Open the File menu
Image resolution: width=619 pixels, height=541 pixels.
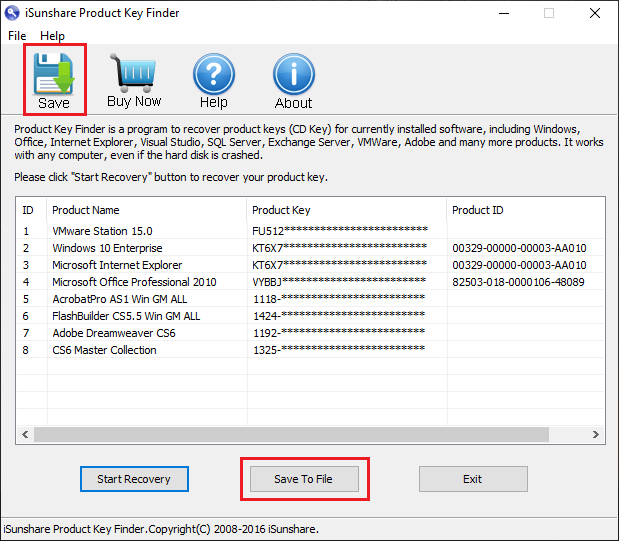17,36
